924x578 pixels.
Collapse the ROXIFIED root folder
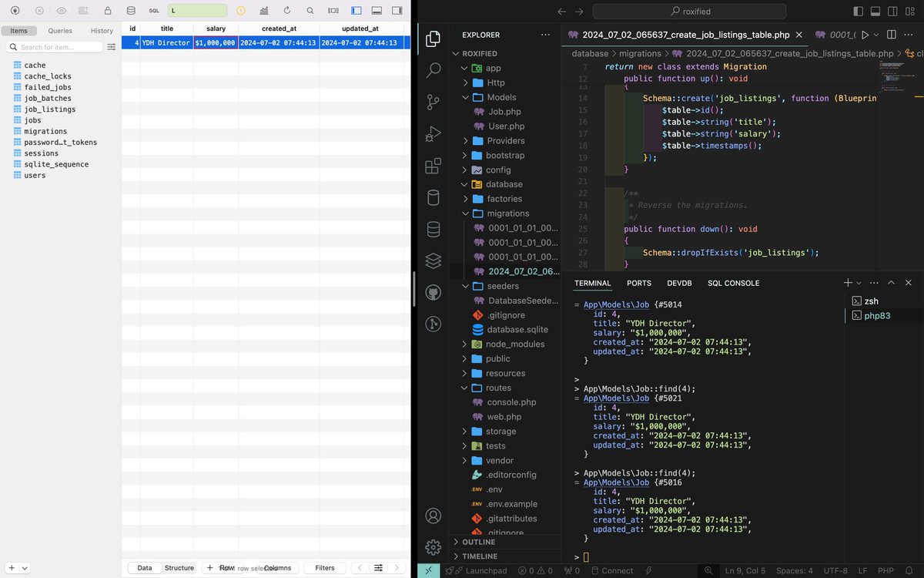[455, 54]
